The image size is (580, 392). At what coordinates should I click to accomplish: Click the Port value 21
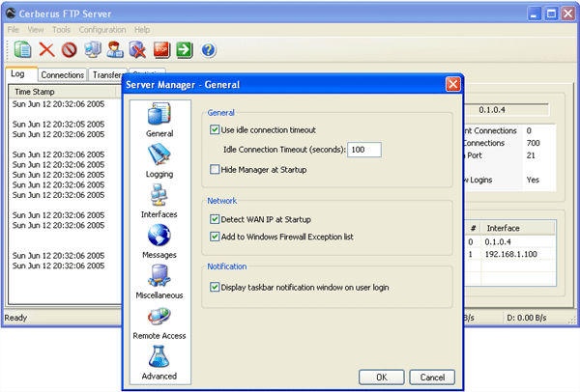[531, 155]
